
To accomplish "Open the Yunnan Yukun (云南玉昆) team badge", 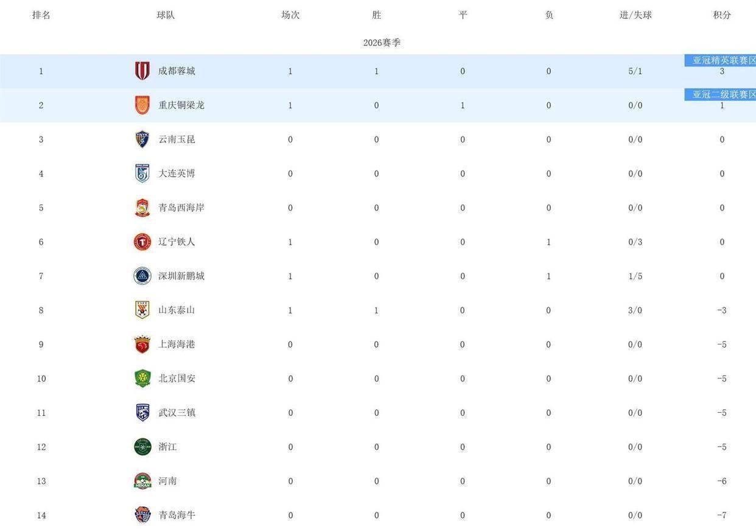I will tap(142, 139).
